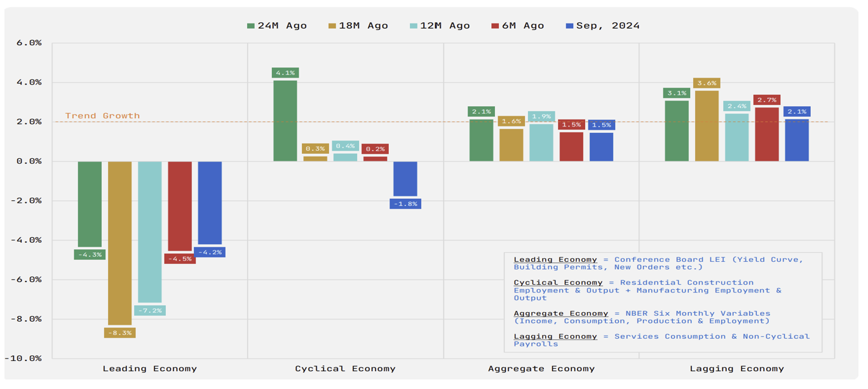
Task: Click the red 6M Ago legend swatch
Action: coord(495,26)
